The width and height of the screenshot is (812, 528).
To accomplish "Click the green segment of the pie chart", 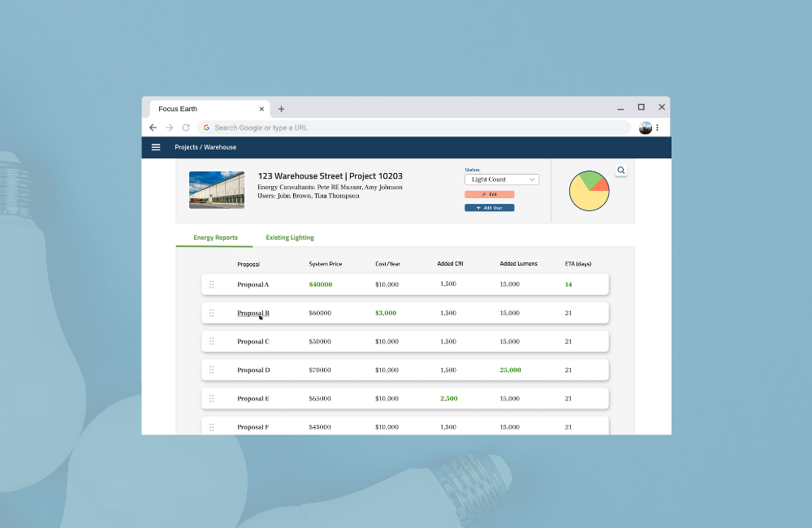I will [x=590, y=178].
